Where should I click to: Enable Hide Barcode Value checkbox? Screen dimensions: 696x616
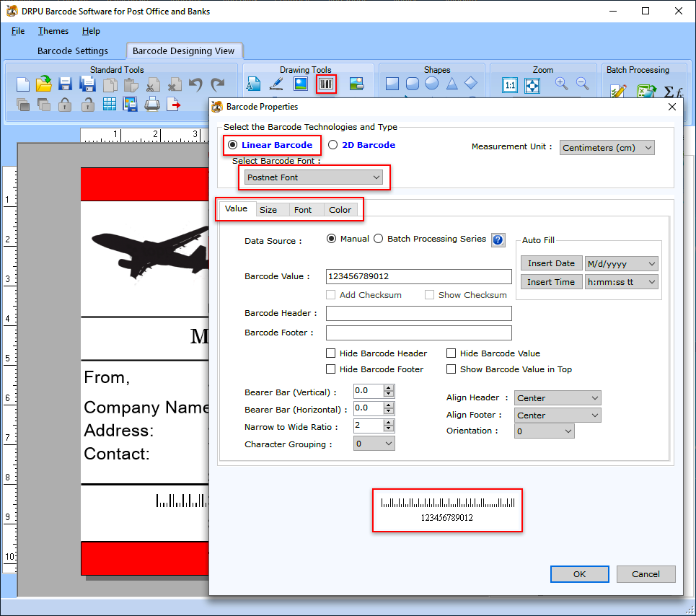pos(451,353)
